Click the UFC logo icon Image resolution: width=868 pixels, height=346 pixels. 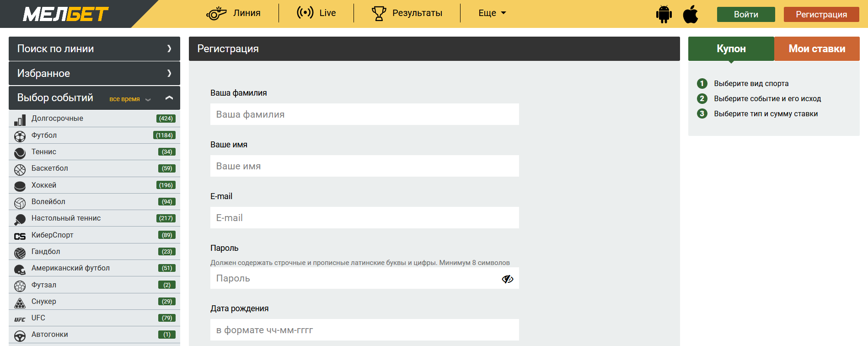coord(20,319)
